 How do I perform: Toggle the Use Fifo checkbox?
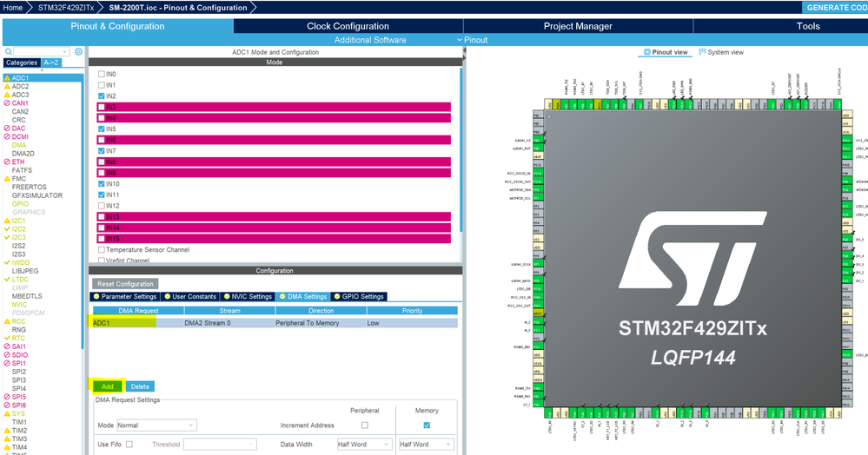[x=129, y=444]
